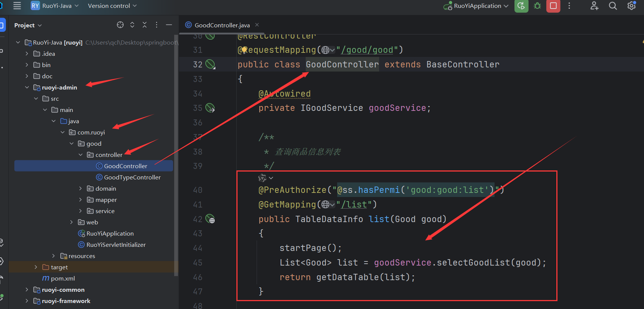Expand the resources folder

tap(54, 256)
